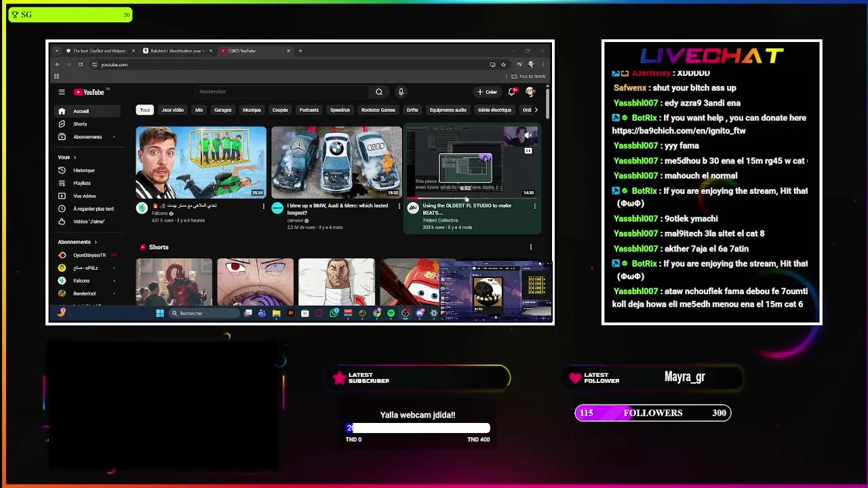This screenshot has width=868, height=488.
Task: Open the Sharingan eye Shorts thumbnail
Action: tap(255, 282)
